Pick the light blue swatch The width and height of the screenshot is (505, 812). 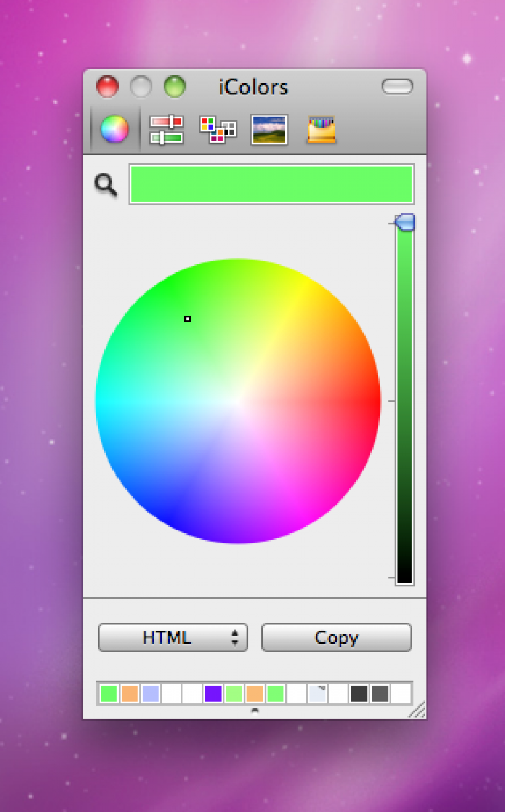point(150,693)
